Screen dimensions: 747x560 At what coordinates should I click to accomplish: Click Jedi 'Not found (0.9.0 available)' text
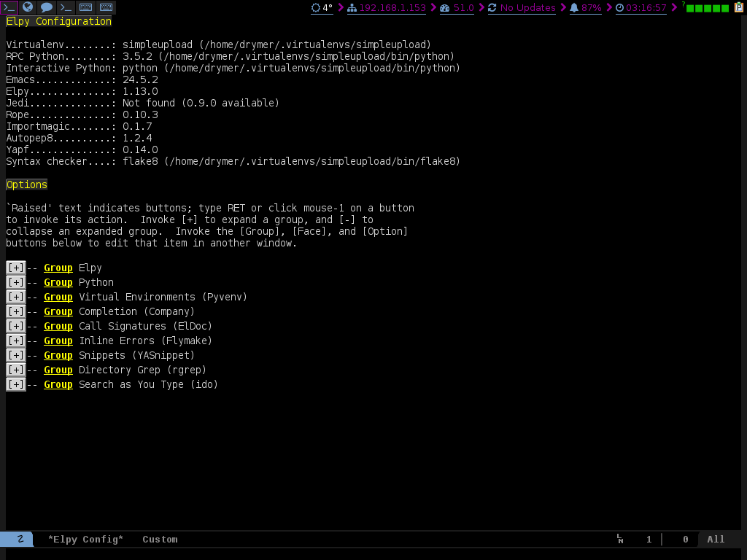[x=201, y=103]
